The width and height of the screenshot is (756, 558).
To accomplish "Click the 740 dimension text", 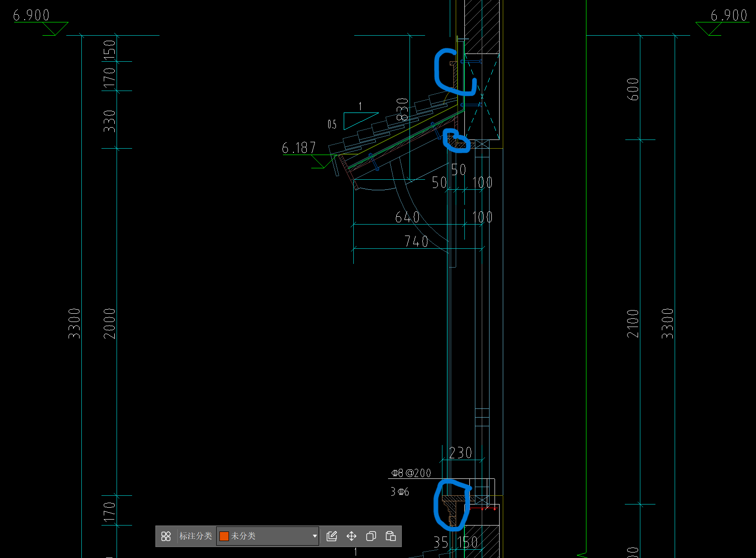I will click(x=416, y=241).
